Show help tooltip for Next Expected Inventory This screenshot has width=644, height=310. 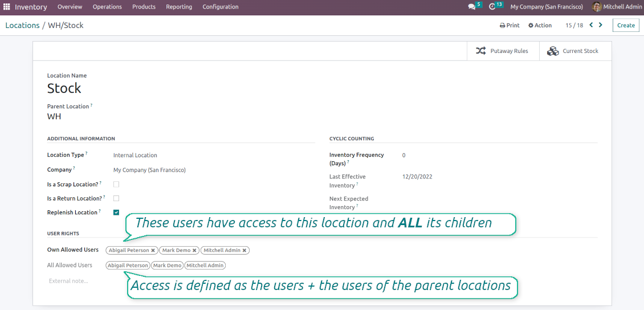[358, 206]
